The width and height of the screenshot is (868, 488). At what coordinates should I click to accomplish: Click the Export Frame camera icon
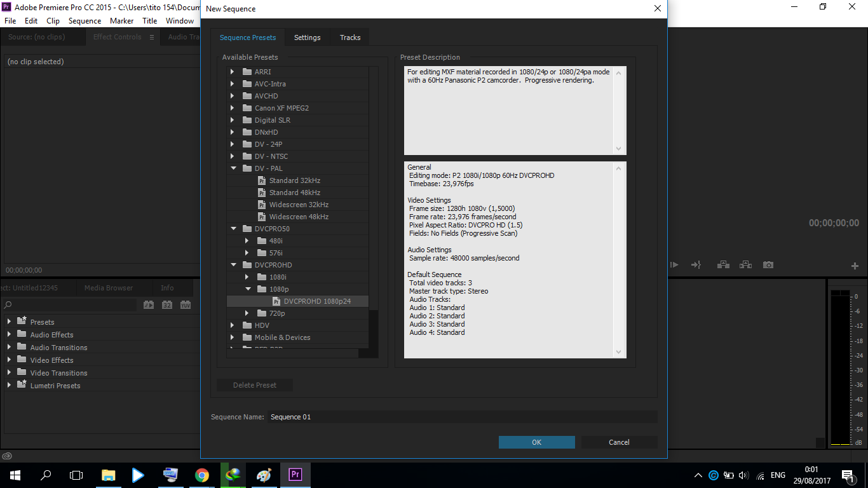pos(768,265)
